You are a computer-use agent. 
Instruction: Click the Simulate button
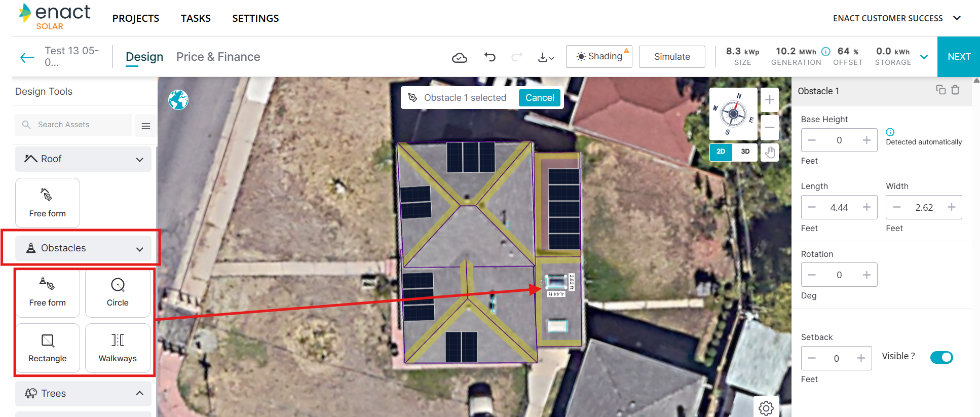pyautogui.click(x=672, y=57)
